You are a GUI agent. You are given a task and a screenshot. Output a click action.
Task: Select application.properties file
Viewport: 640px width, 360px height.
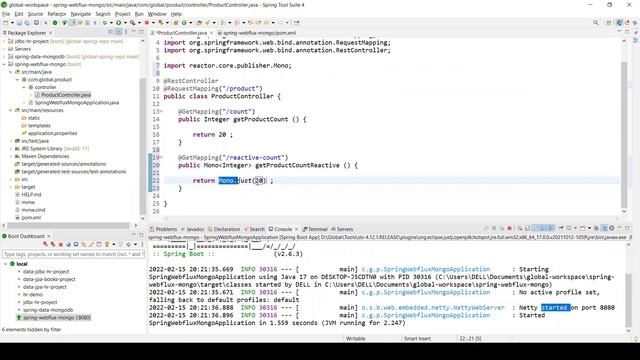52,133
